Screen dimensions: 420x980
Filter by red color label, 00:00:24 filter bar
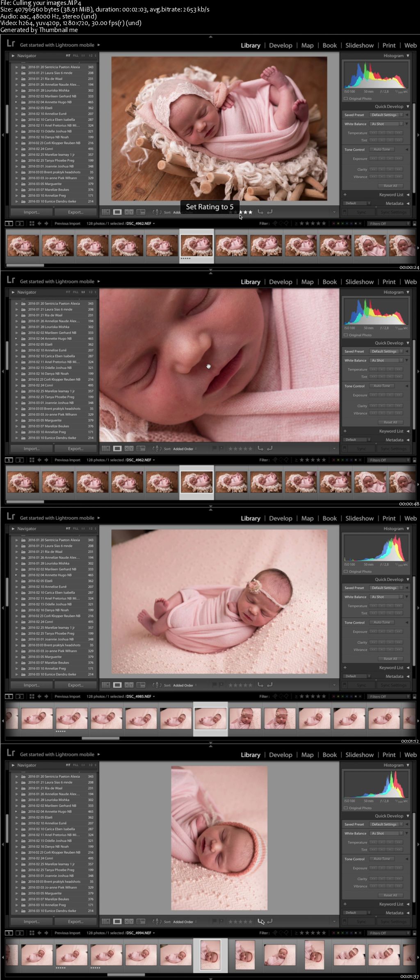coord(333,224)
